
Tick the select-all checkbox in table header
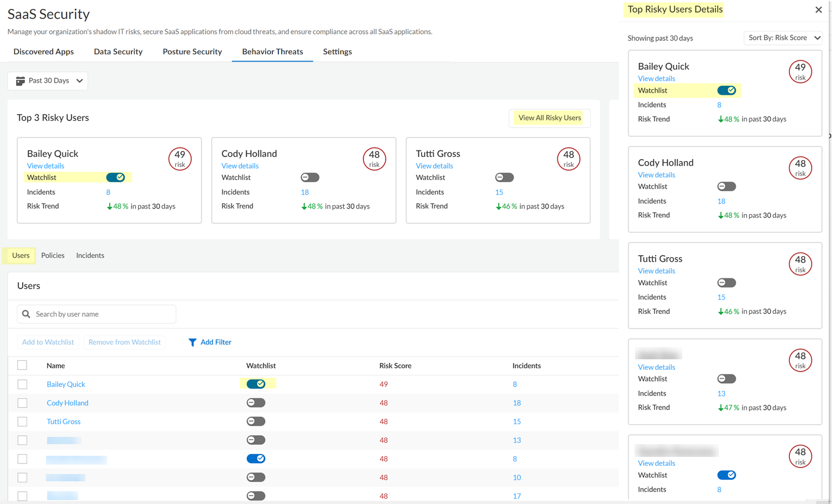(x=22, y=365)
